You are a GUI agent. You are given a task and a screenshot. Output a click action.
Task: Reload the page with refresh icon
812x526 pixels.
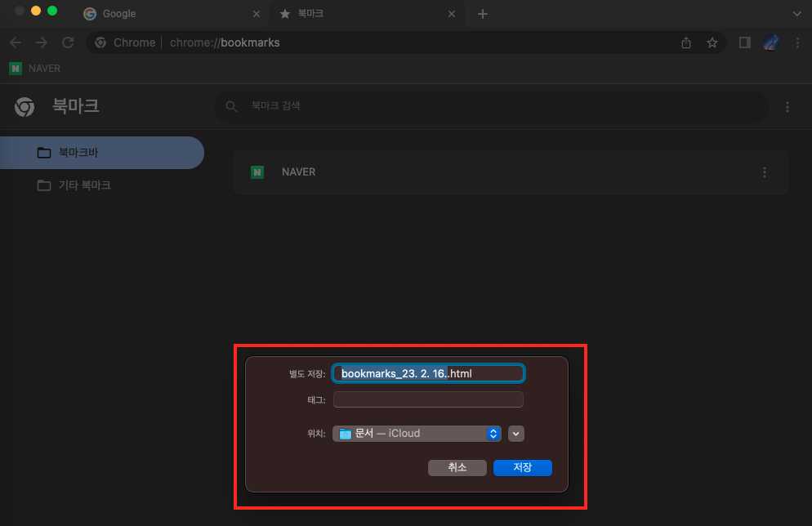[68, 42]
